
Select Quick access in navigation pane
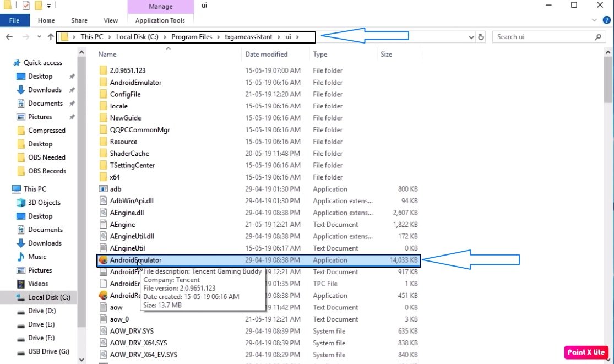[x=43, y=63]
